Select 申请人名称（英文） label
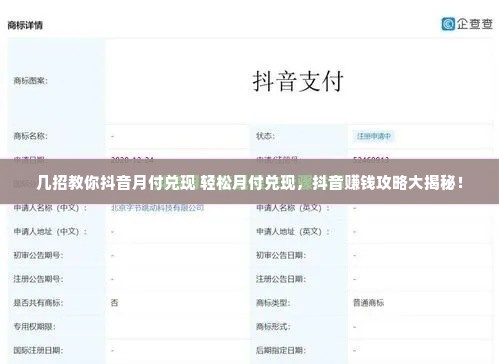 pos(293,208)
